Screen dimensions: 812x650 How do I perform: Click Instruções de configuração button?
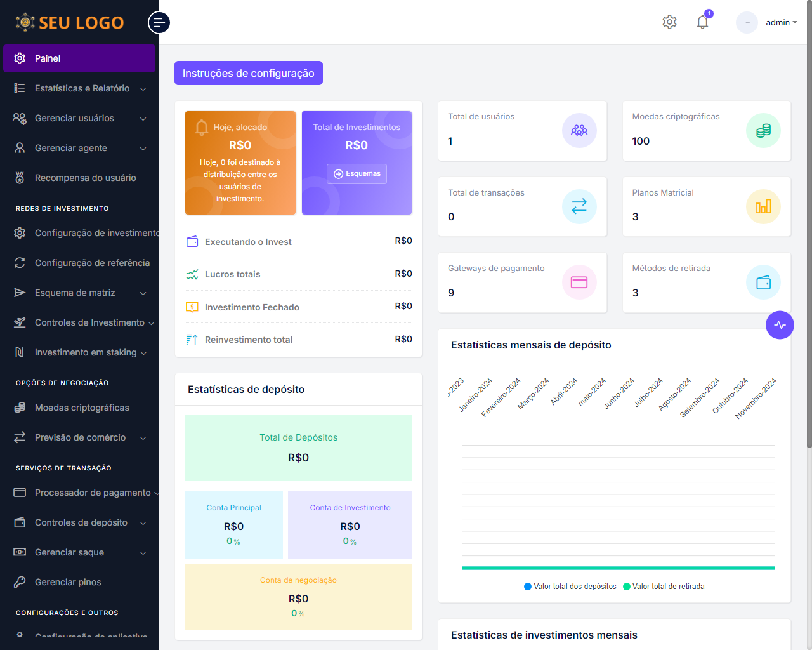click(x=248, y=73)
